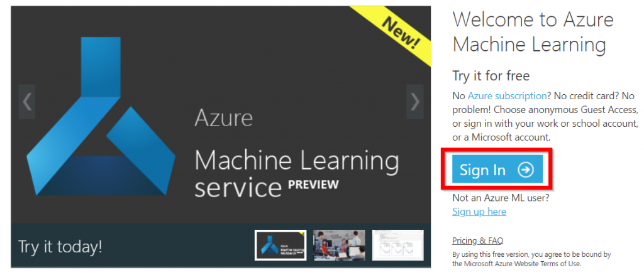Click the left carousel arrow
The width and height of the screenshot is (644, 275).
pos(26,100)
